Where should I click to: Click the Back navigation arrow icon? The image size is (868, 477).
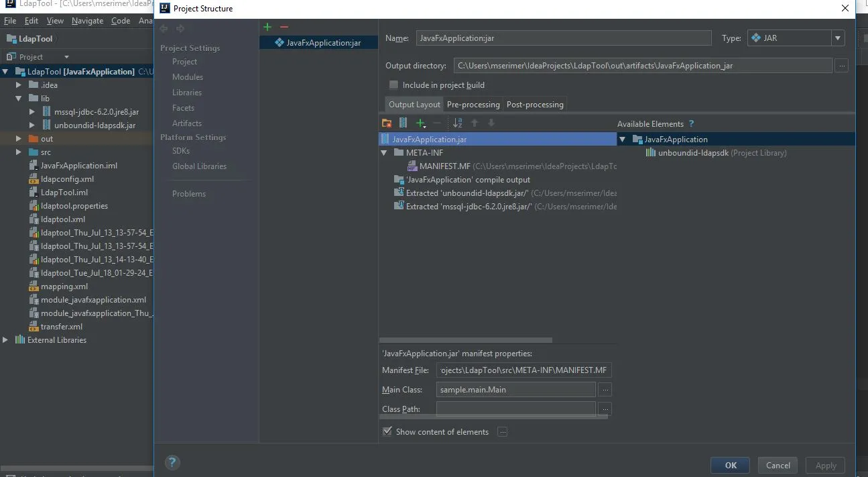click(x=164, y=28)
